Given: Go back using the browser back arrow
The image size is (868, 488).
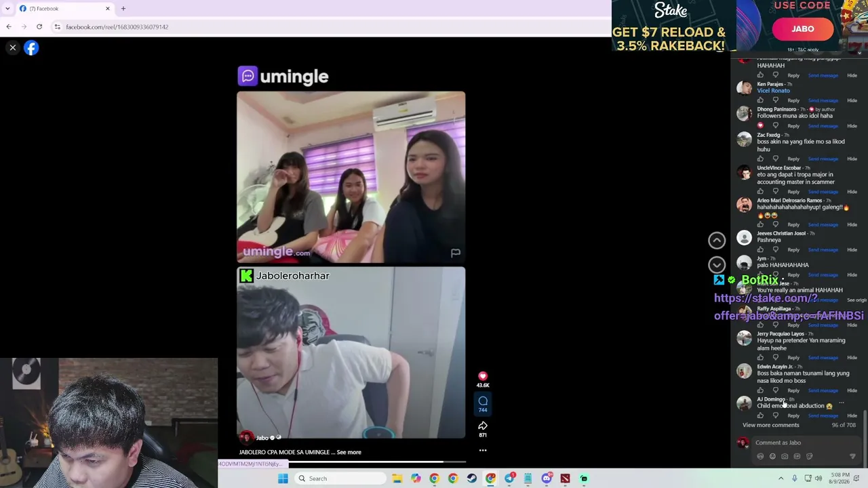Looking at the screenshot, I should coord(9,26).
